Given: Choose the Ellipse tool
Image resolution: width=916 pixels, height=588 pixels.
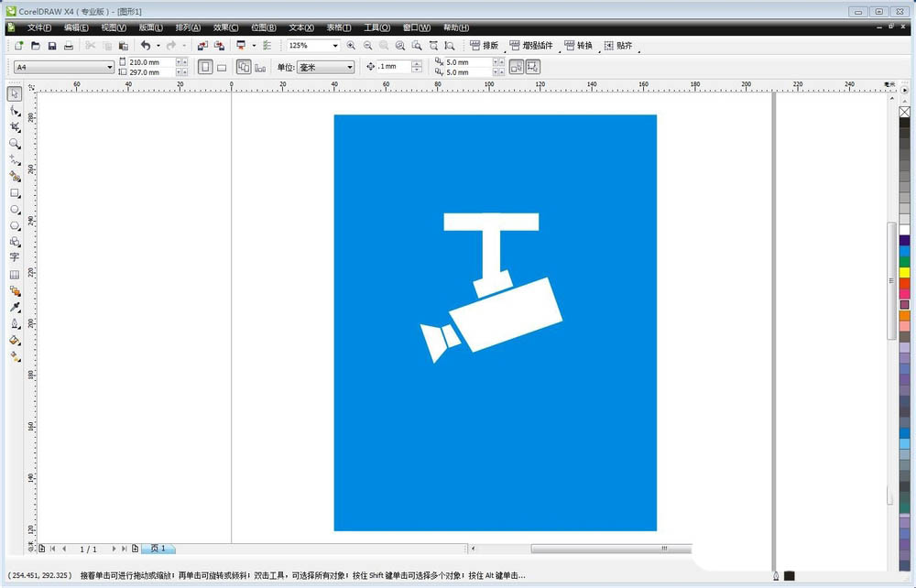Looking at the screenshot, I should (15, 210).
